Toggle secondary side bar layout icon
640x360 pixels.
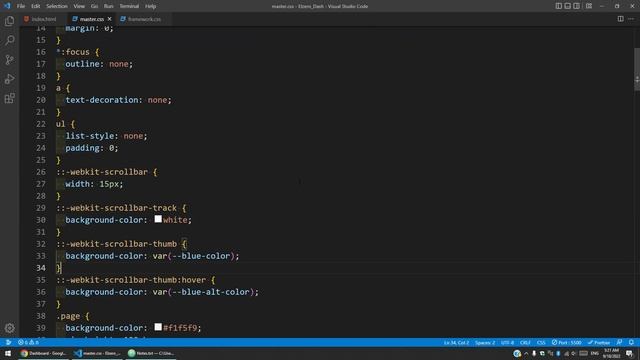[x=576, y=6]
